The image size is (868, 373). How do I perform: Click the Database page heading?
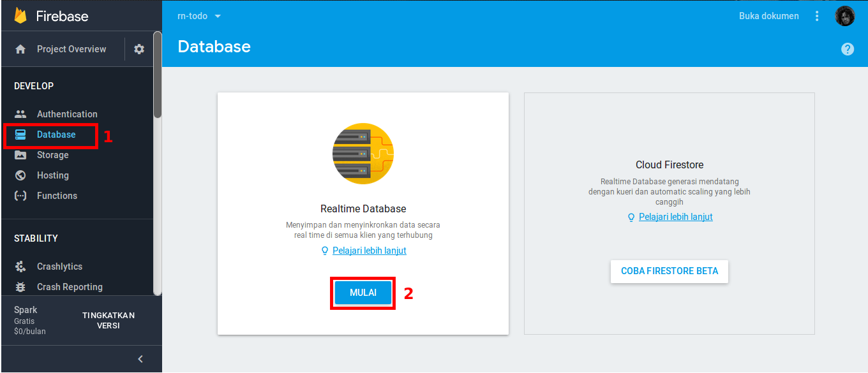214,47
